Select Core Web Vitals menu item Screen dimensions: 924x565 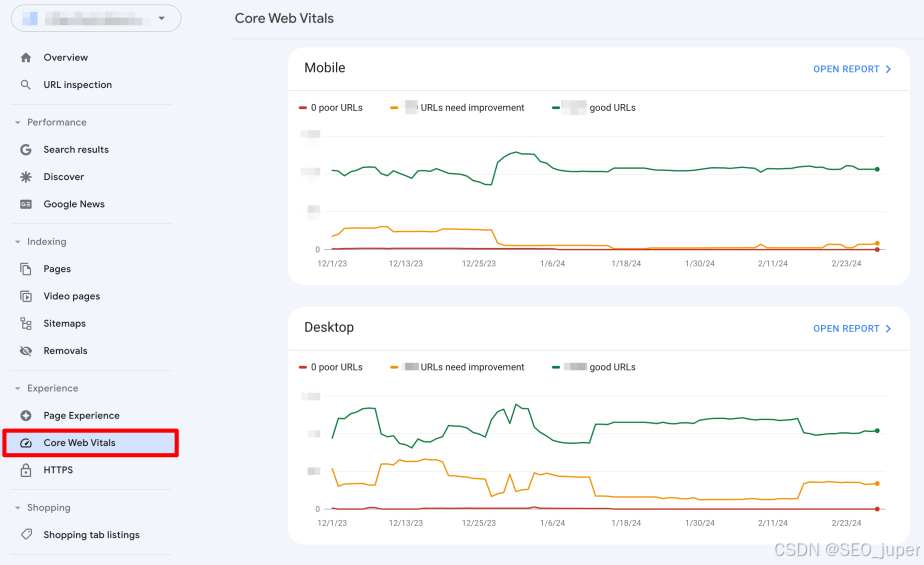click(x=91, y=443)
